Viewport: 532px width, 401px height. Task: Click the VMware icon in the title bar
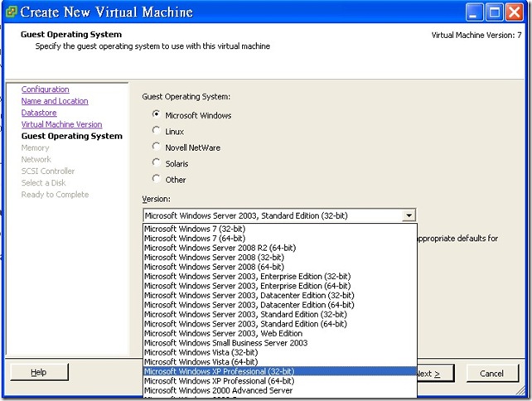click(x=12, y=12)
